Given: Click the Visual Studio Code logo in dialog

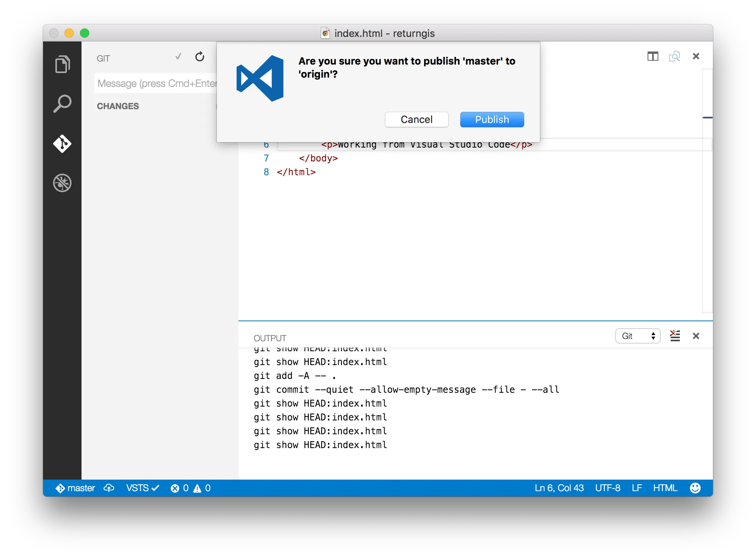Looking at the screenshot, I should point(260,78).
